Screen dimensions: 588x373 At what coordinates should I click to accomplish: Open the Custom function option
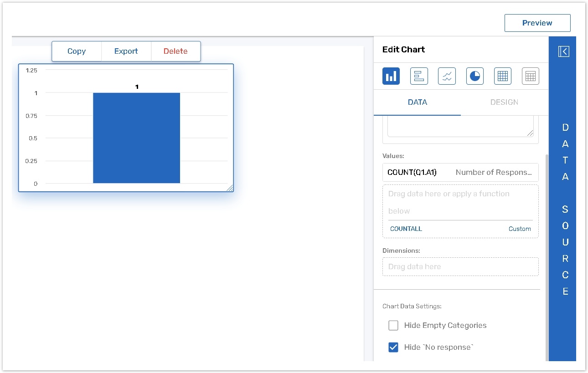click(x=520, y=229)
